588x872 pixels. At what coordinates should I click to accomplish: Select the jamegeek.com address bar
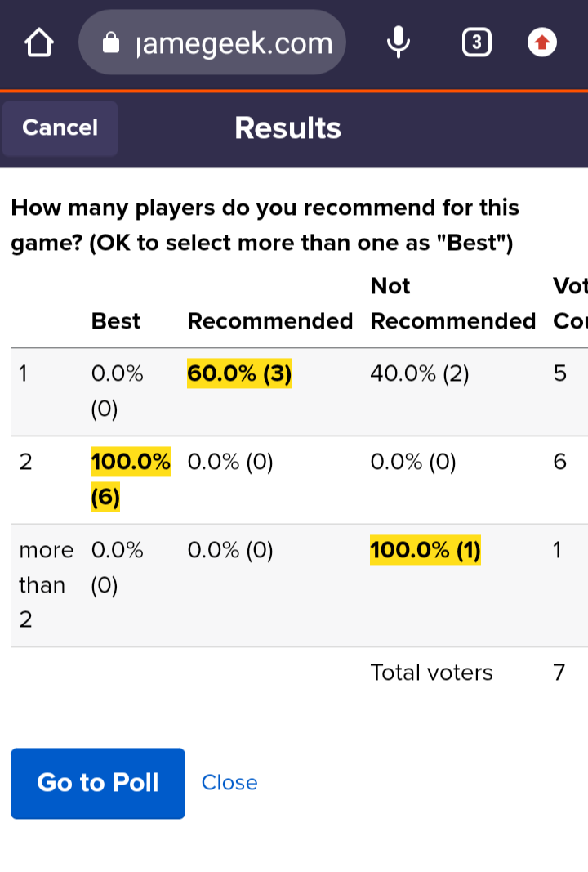tap(212, 42)
